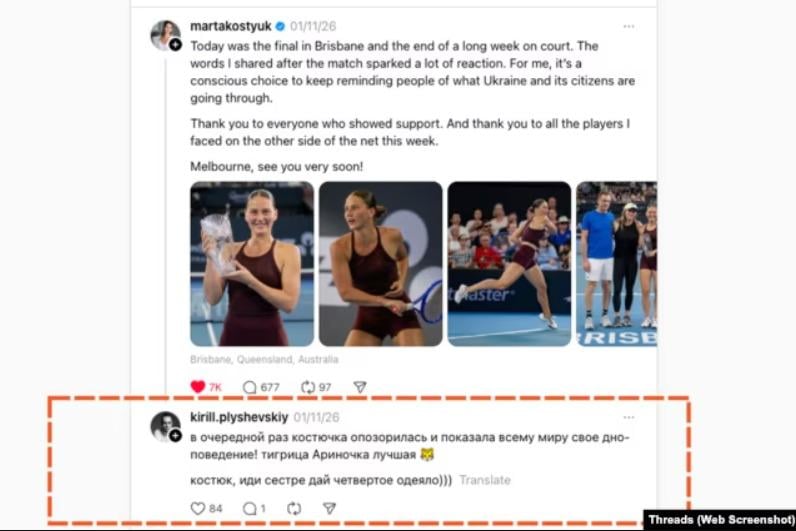Open replies on martakostyuk's post via comment icon
The width and height of the screenshot is (796, 531).
point(249,387)
